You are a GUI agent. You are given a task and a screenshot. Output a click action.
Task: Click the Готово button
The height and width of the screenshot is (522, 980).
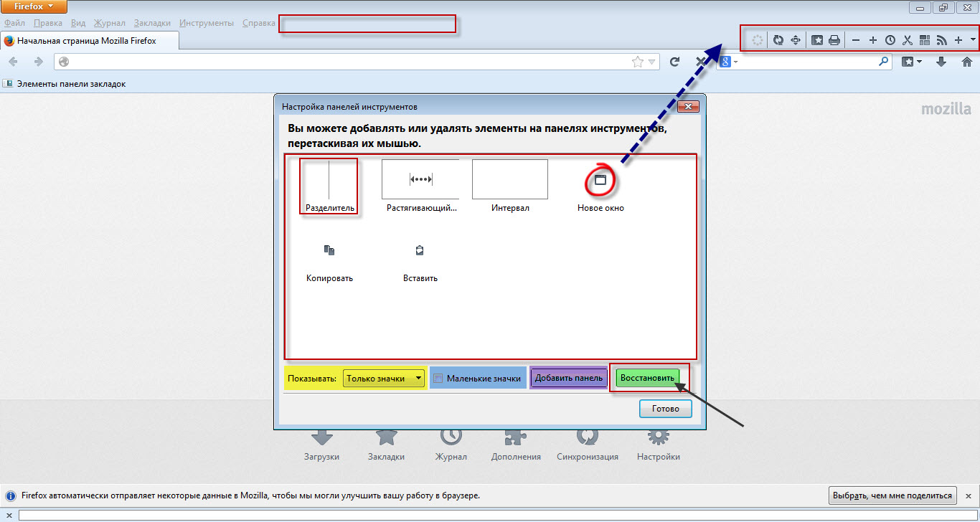coord(666,409)
